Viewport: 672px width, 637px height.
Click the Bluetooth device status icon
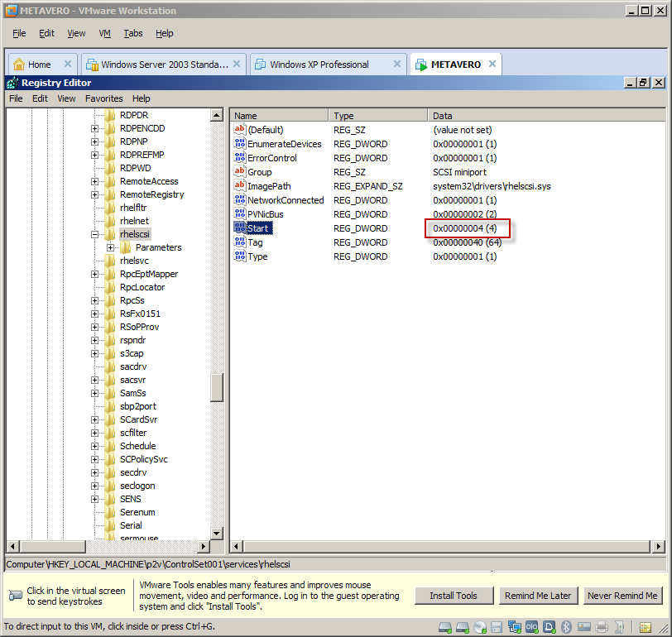pyautogui.click(x=566, y=627)
